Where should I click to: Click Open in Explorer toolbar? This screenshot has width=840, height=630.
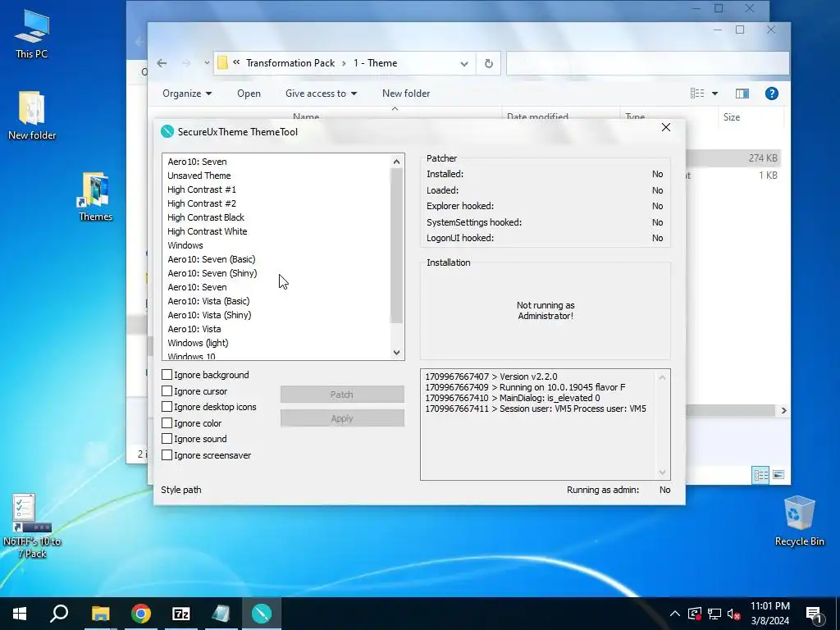[x=249, y=94]
